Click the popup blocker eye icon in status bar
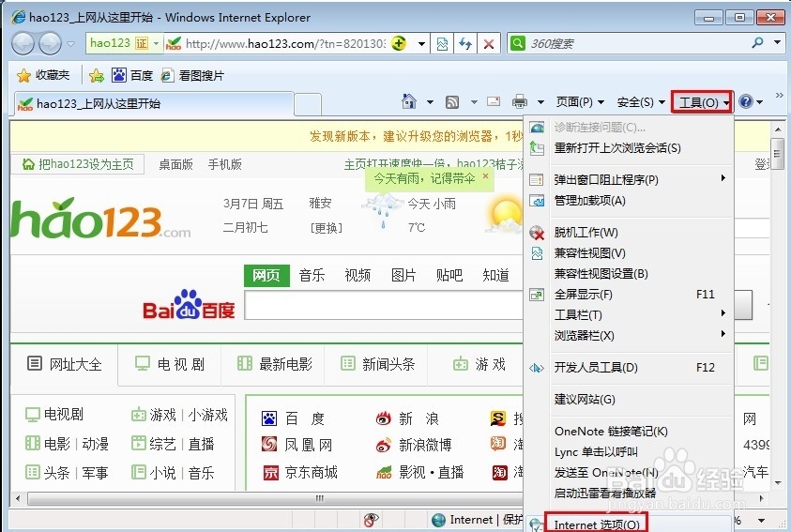This screenshot has width=791, height=532. coord(372,520)
